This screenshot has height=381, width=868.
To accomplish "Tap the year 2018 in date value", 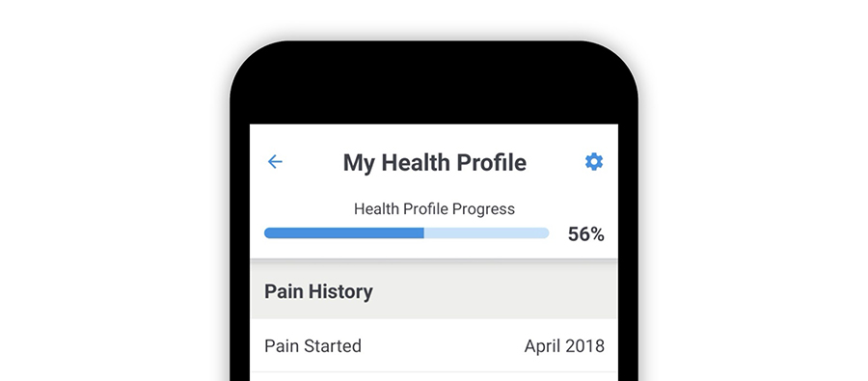I will [584, 346].
